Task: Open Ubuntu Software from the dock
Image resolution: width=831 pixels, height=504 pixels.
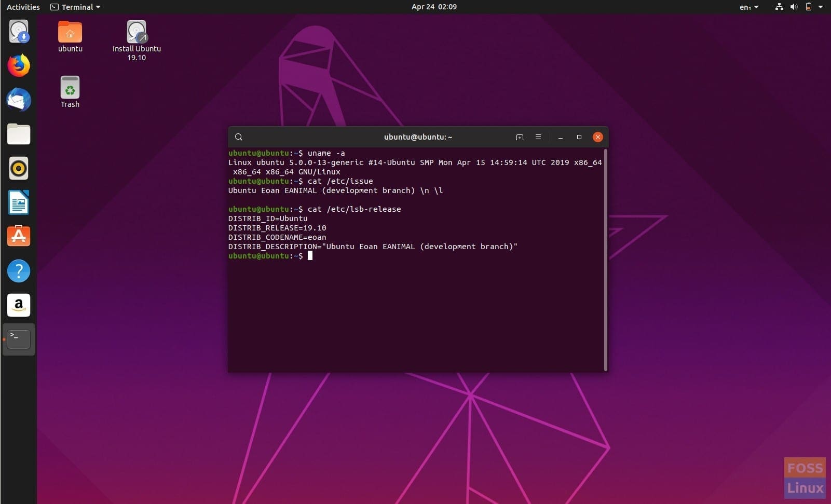Action: pyautogui.click(x=19, y=236)
